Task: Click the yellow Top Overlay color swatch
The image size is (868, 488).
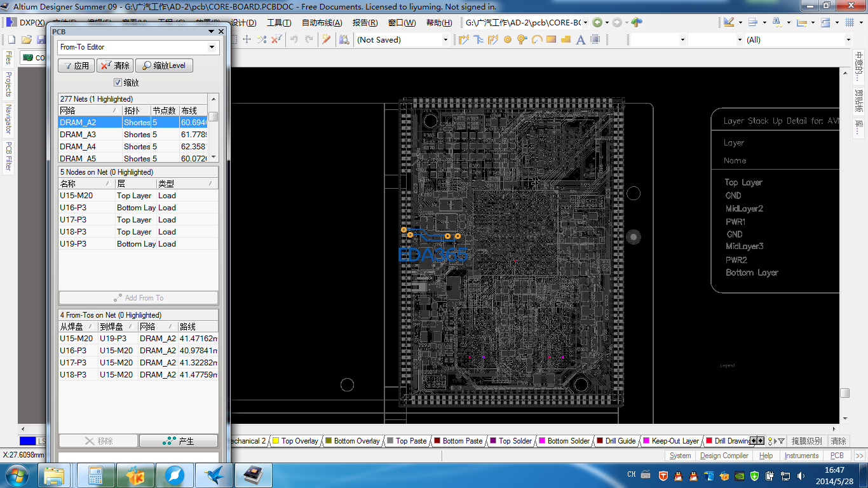Action: coord(276,441)
